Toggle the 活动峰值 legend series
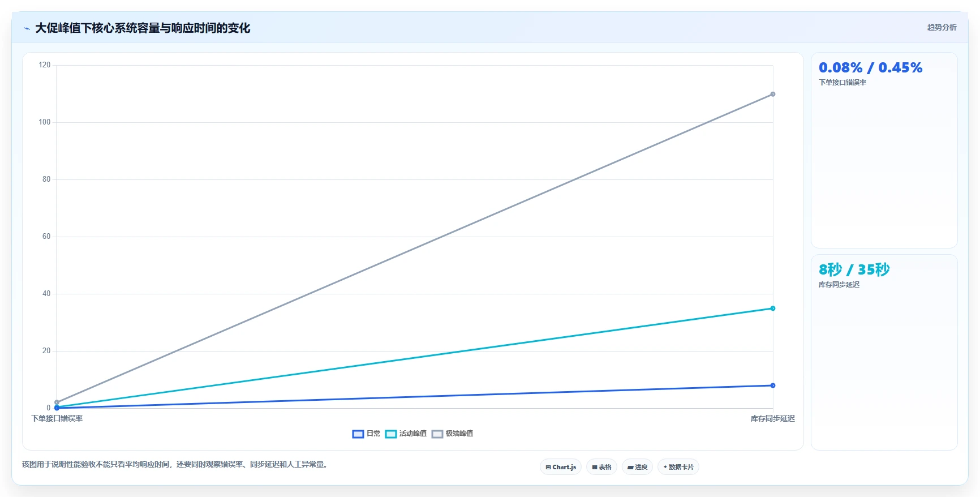The image size is (980, 497). pyautogui.click(x=406, y=434)
